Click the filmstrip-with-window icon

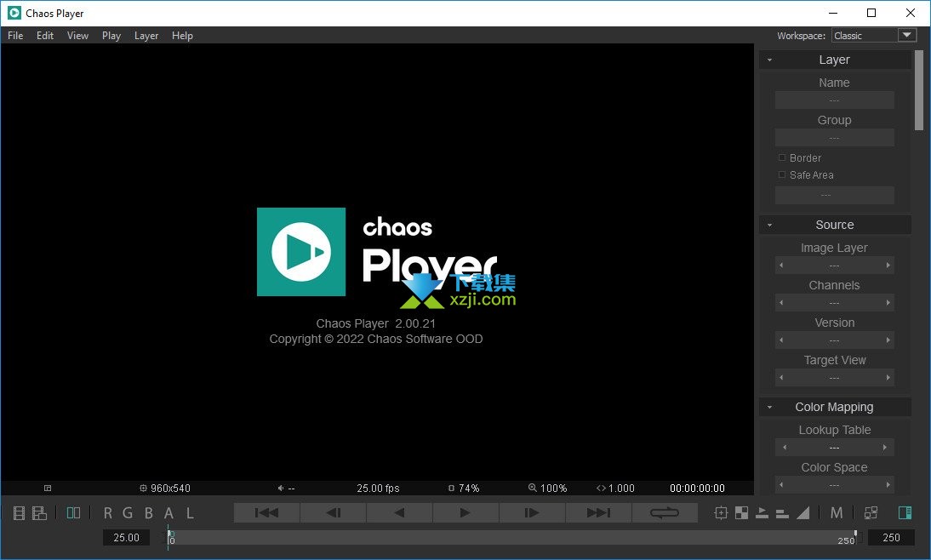(x=39, y=513)
